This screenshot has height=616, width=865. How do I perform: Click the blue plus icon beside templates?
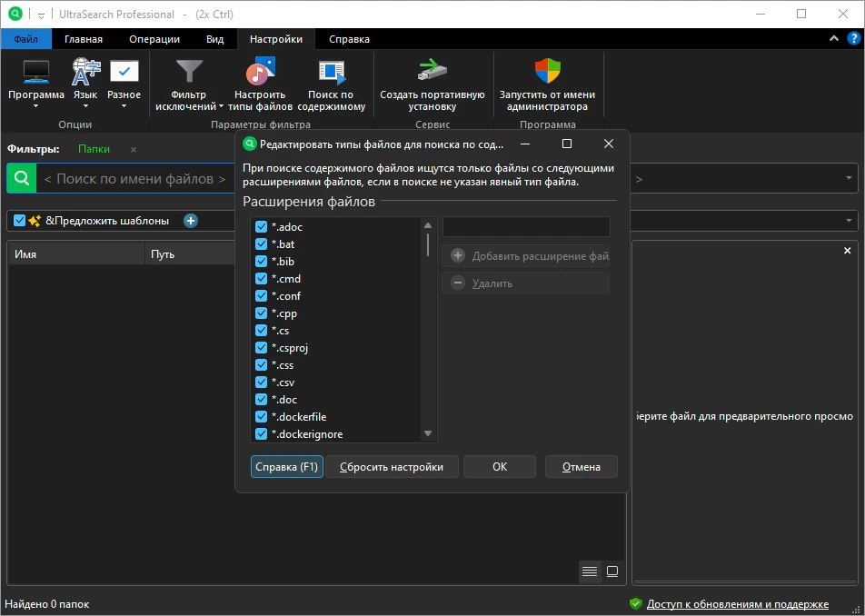point(191,221)
